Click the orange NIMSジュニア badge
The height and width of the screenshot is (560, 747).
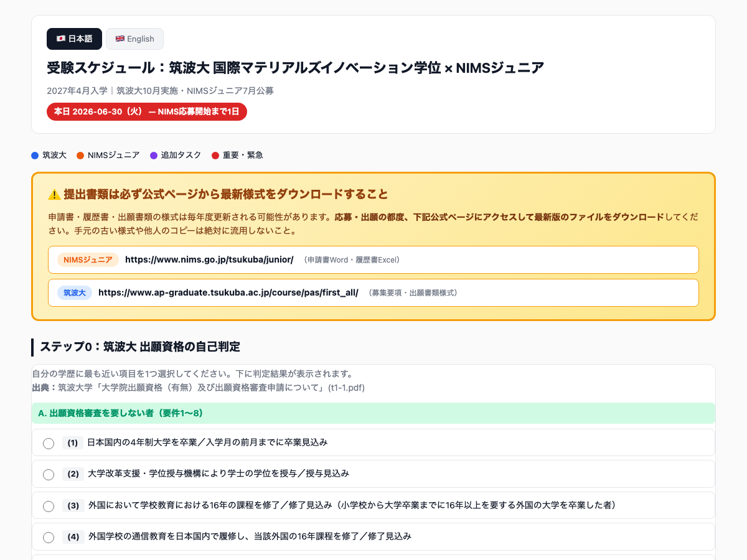88,259
